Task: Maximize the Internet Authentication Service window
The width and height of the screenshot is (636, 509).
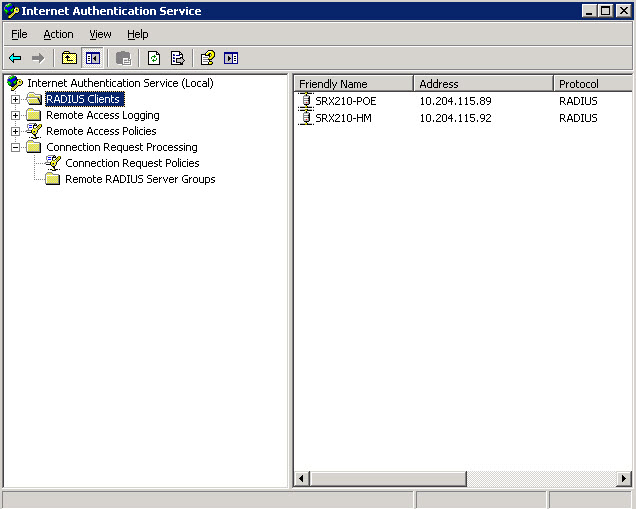Action: click(x=606, y=11)
